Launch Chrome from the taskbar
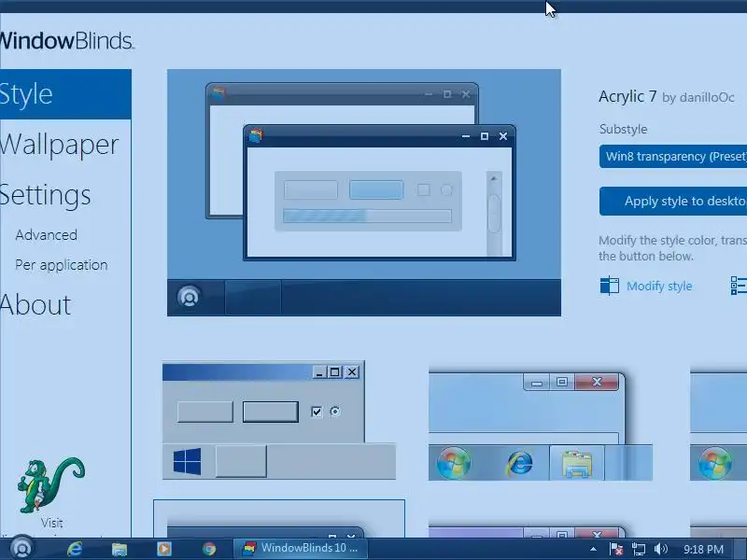This screenshot has height=560, width=747. click(208, 549)
